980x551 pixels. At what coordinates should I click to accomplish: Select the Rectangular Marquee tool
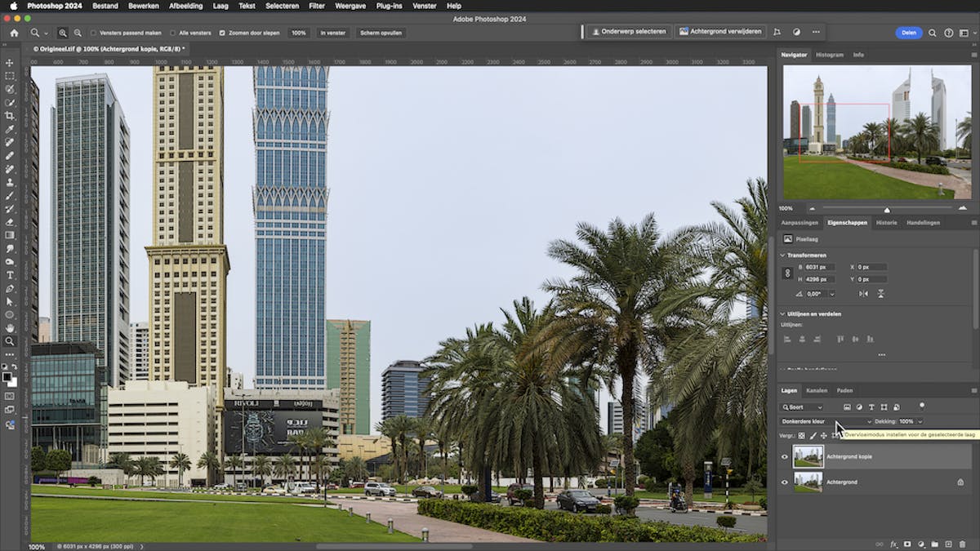point(10,76)
